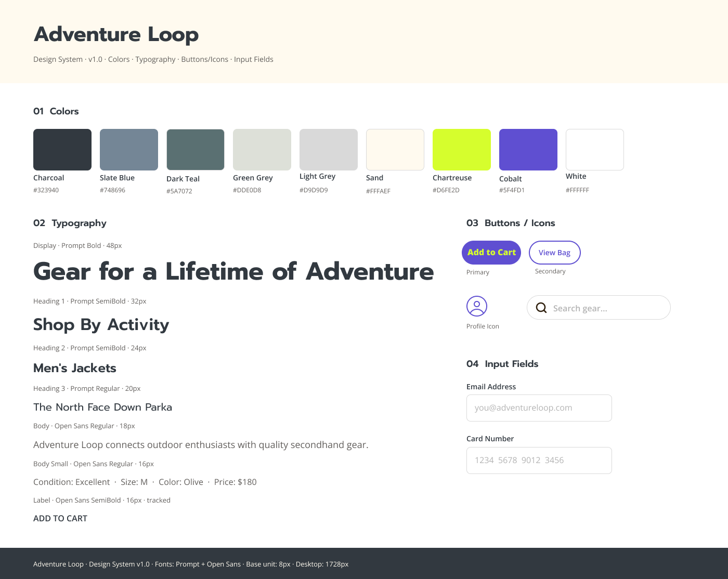Viewport: 728px width, 579px height.
Task: Select the Sand color swatch
Action: 395,149
